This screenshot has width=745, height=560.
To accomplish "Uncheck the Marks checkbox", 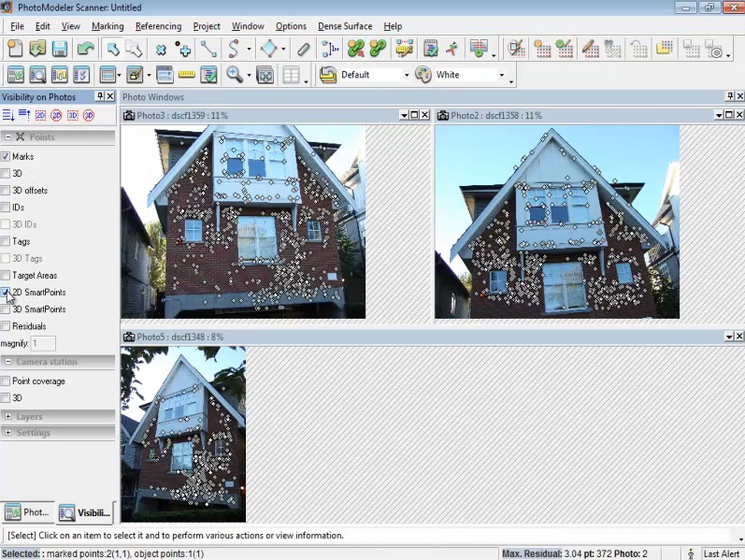I will (6, 156).
